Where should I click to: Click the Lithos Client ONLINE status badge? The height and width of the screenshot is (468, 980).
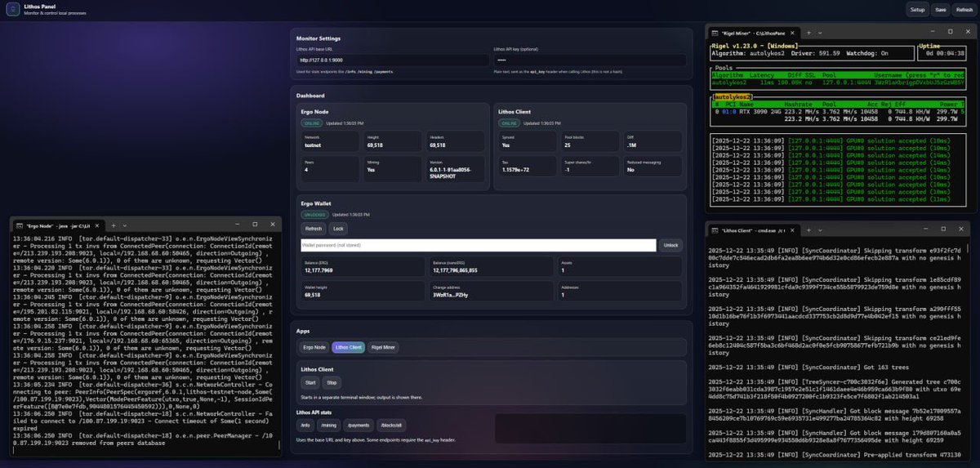[x=508, y=123]
